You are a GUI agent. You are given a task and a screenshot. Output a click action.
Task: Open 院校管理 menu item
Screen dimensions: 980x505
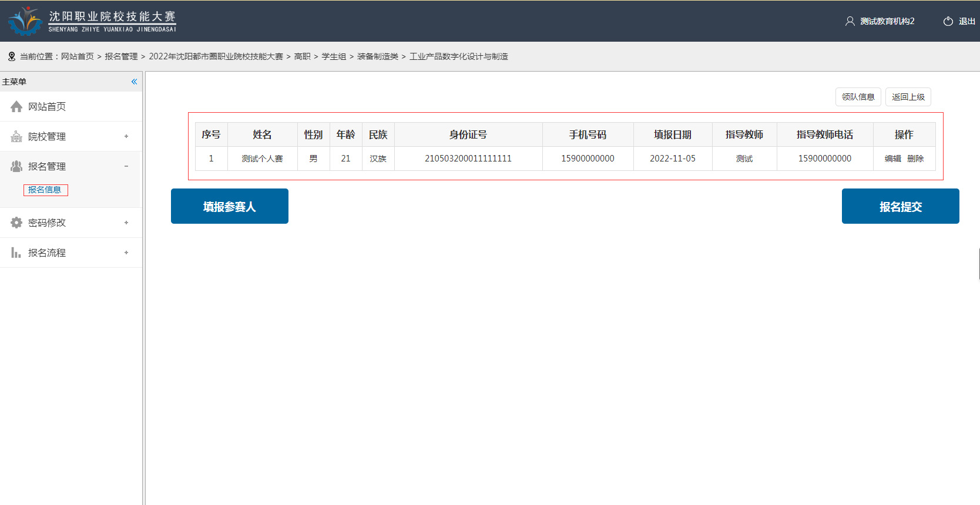pos(47,136)
